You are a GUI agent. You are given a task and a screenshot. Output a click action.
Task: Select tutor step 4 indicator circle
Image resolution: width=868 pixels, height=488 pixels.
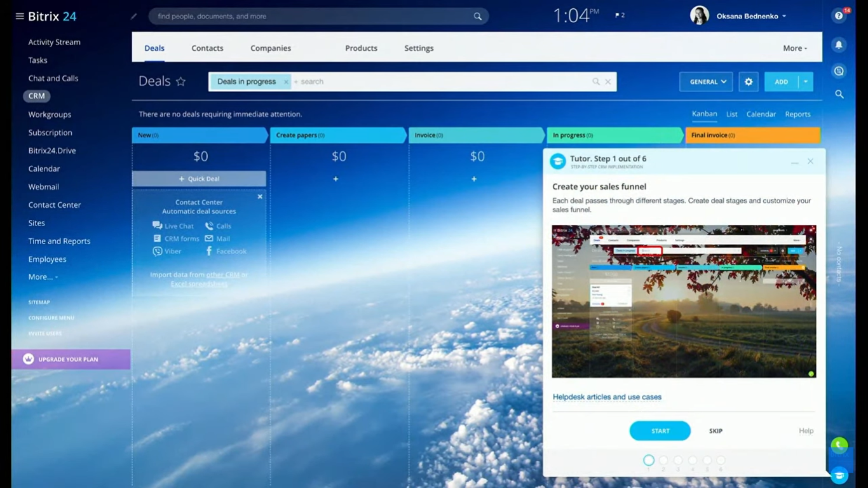[x=693, y=460]
